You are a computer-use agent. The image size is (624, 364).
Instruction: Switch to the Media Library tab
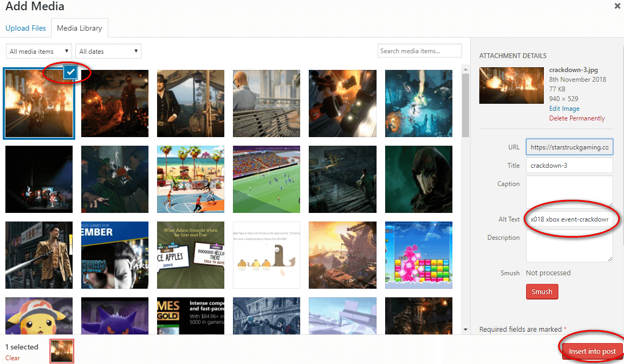pyautogui.click(x=80, y=28)
